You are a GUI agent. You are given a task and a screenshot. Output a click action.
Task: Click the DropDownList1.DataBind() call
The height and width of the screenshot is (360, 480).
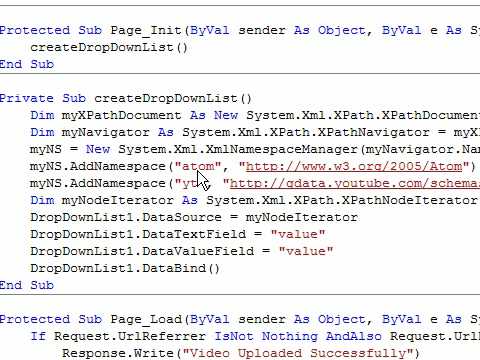(125, 268)
